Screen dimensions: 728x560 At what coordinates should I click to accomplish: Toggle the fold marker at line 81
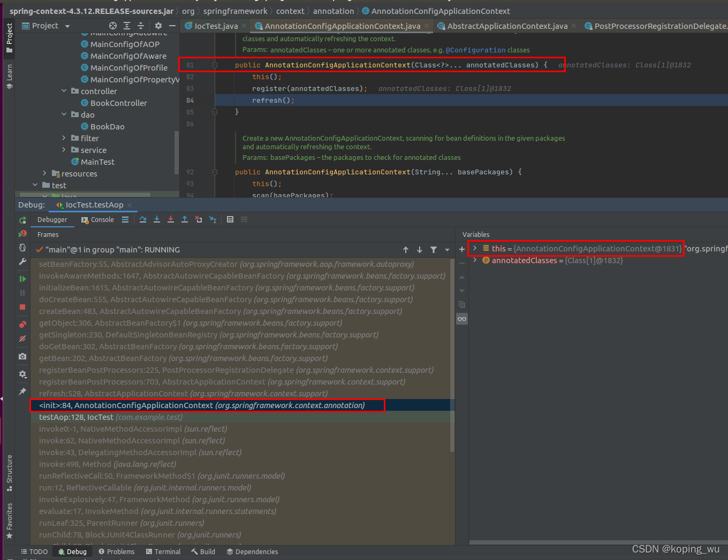click(x=215, y=65)
